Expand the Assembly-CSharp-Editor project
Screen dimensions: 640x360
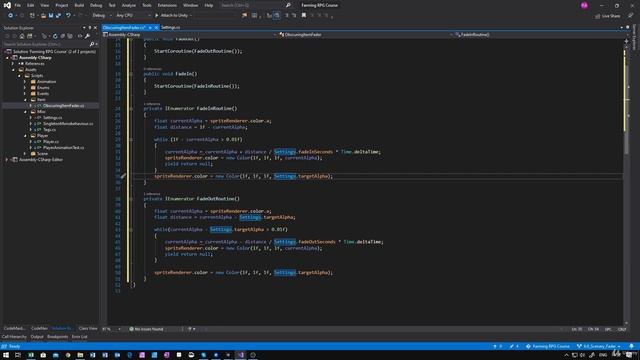click(7, 160)
